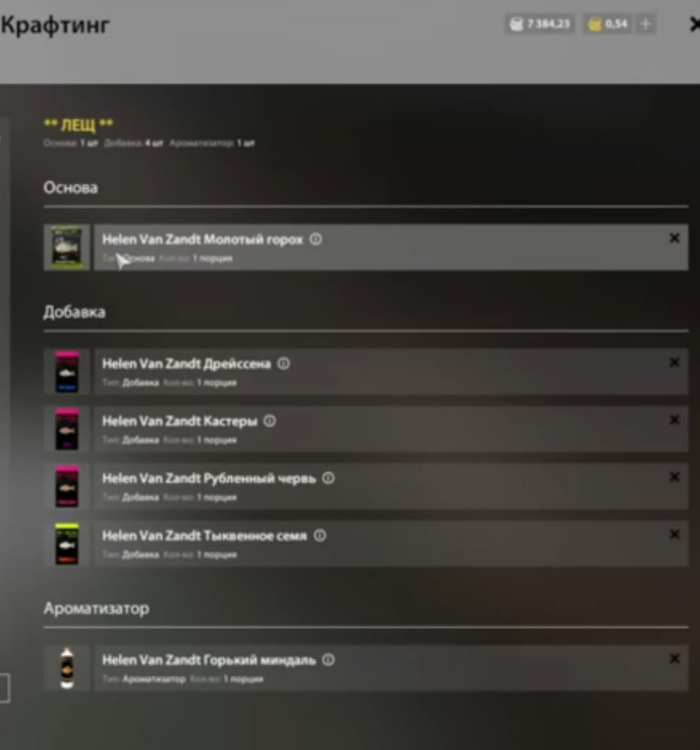The height and width of the screenshot is (750, 700).
Task: Add more gold with plus button
Action: (x=645, y=24)
